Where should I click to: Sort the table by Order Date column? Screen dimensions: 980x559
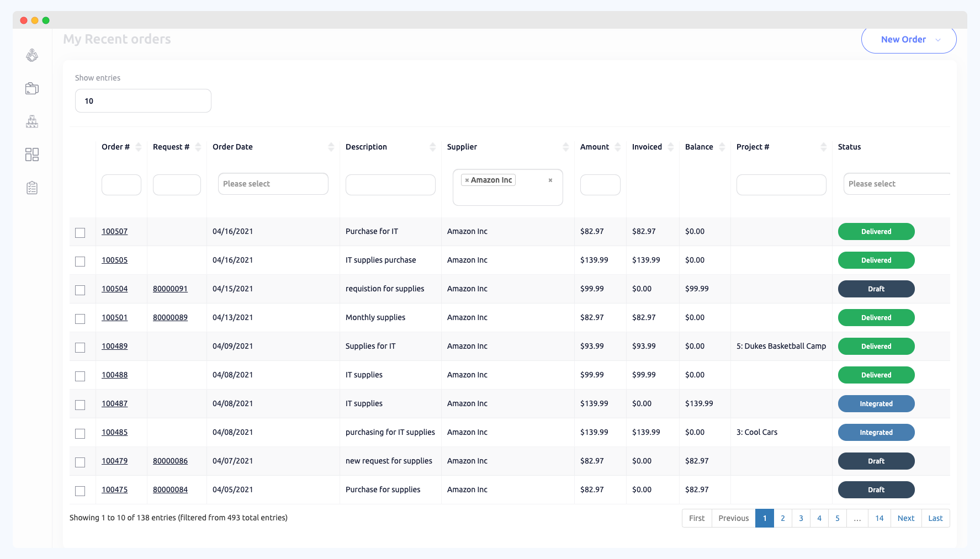point(331,147)
